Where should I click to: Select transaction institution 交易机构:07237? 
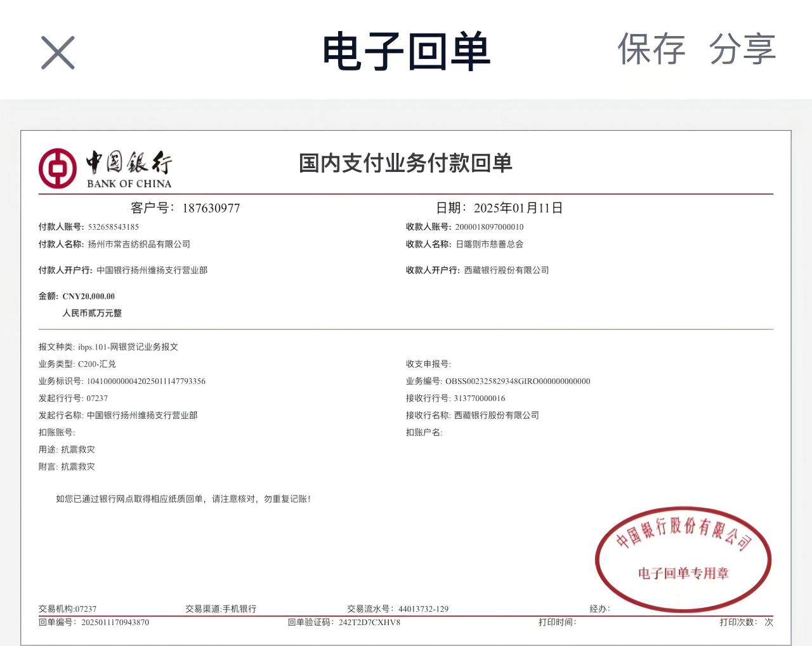coord(67,609)
